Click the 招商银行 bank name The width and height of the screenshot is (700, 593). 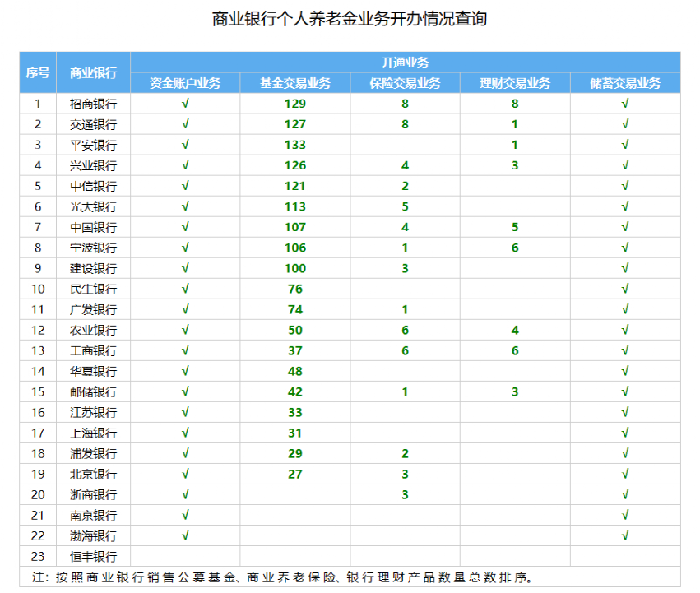(x=91, y=104)
